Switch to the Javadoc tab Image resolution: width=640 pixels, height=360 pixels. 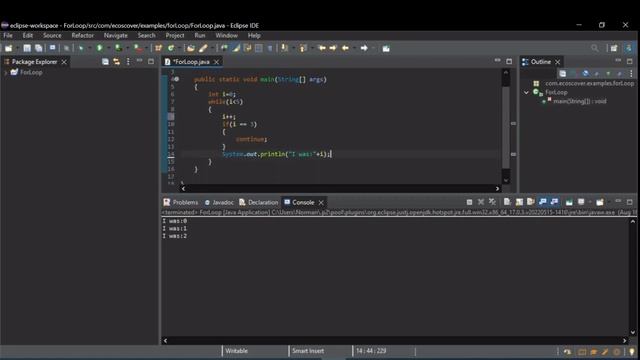(219, 202)
